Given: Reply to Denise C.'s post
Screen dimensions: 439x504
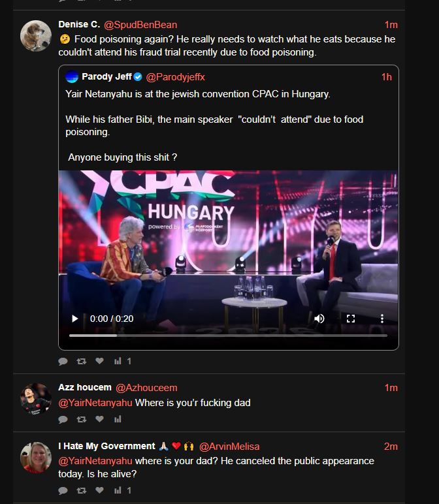Looking at the screenshot, I should click(x=63, y=361).
